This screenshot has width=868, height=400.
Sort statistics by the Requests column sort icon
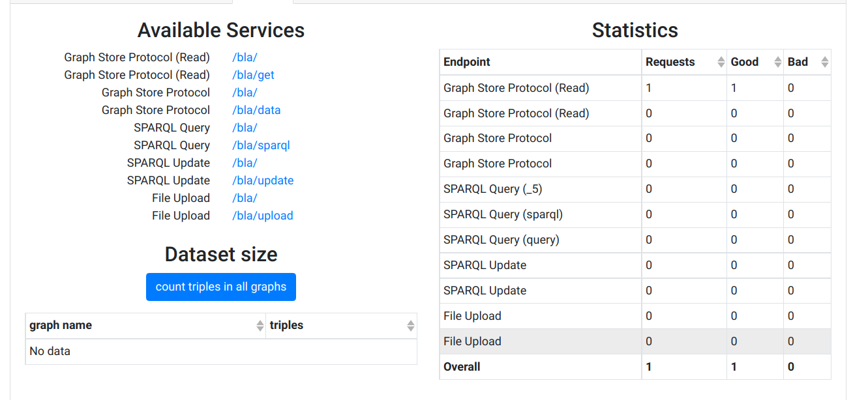pos(721,62)
